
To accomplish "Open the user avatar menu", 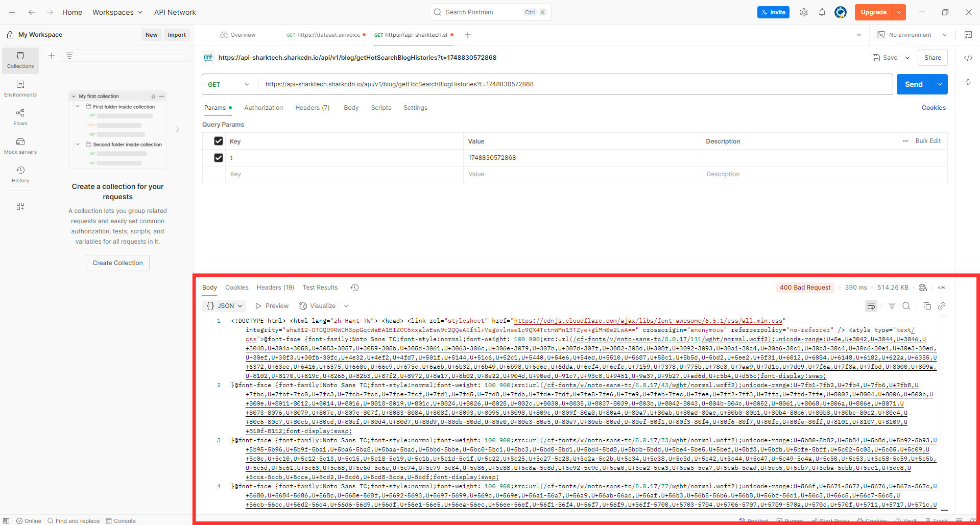I will pyautogui.click(x=841, y=12).
